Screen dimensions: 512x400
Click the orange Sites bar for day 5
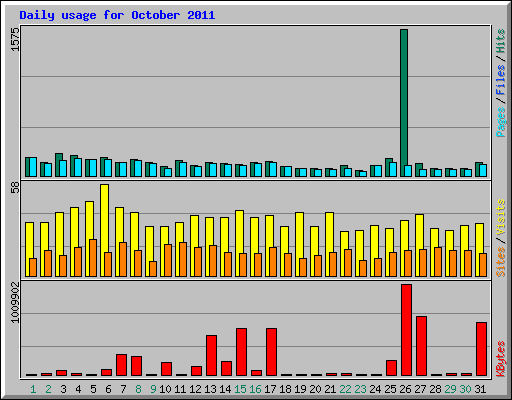pos(93,258)
